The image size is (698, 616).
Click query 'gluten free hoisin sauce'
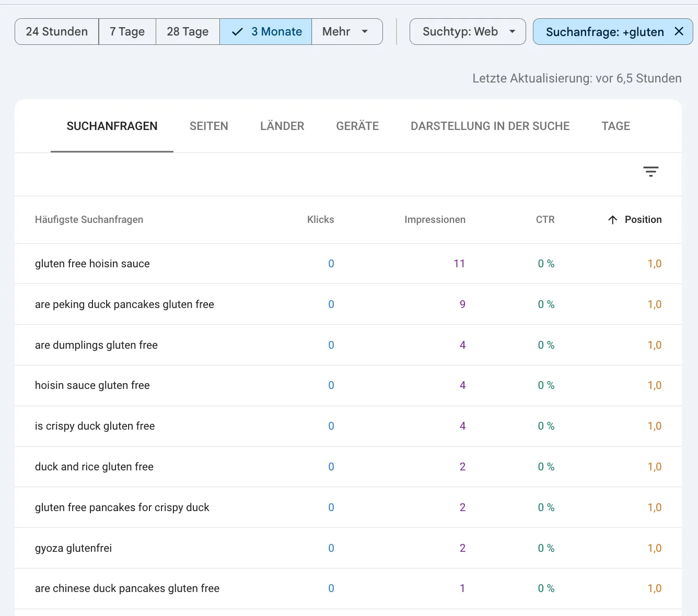coord(92,264)
